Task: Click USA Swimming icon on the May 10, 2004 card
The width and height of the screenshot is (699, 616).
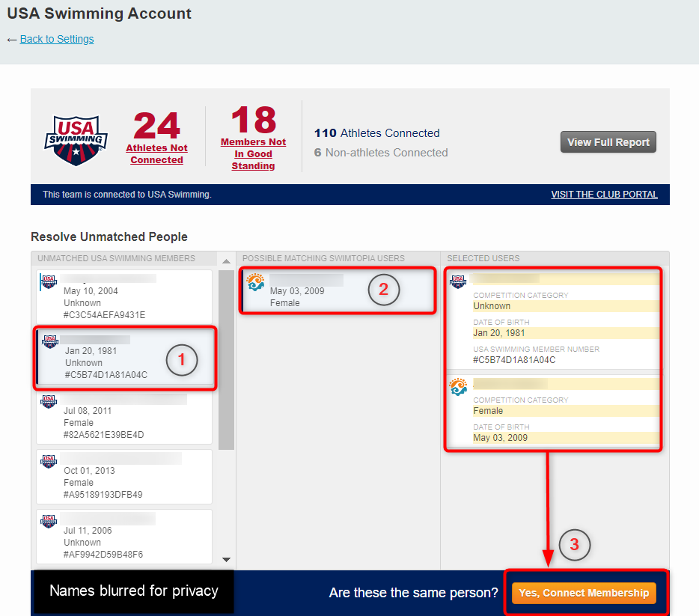Action: (49, 281)
